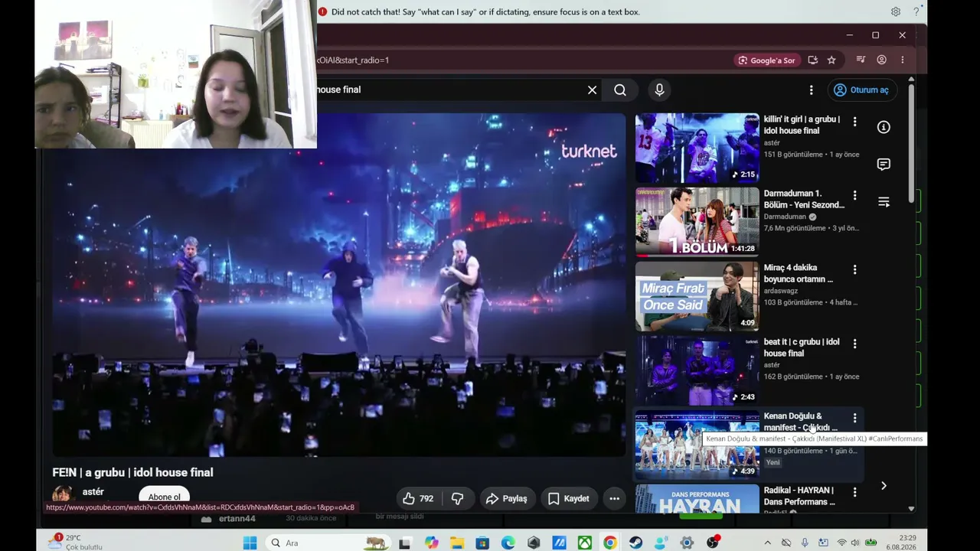
Task: Show hidden system tray icons chevron
Action: tap(767, 543)
